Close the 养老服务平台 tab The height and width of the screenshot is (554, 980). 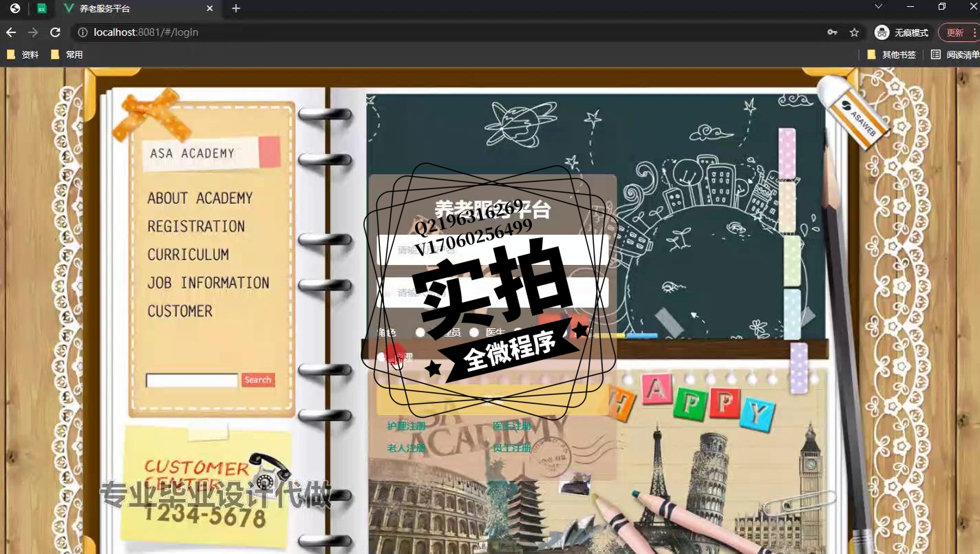coord(210,8)
